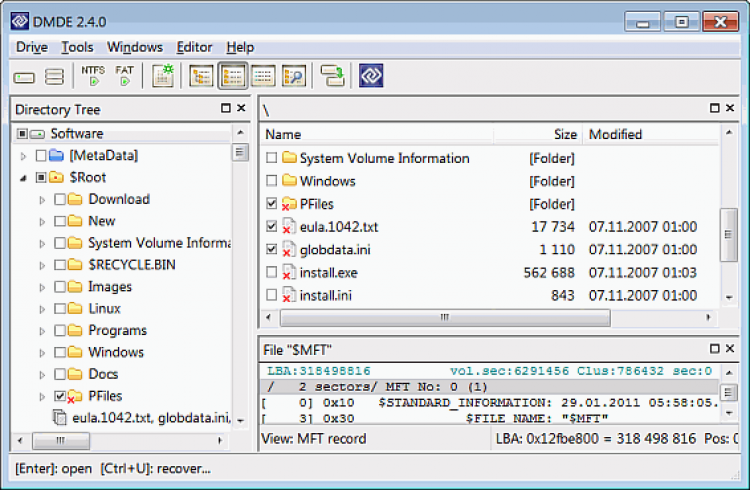The width and height of the screenshot is (750, 490).
Task: Open the scan grid tool with green star
Action: click(x=163, y=76)
